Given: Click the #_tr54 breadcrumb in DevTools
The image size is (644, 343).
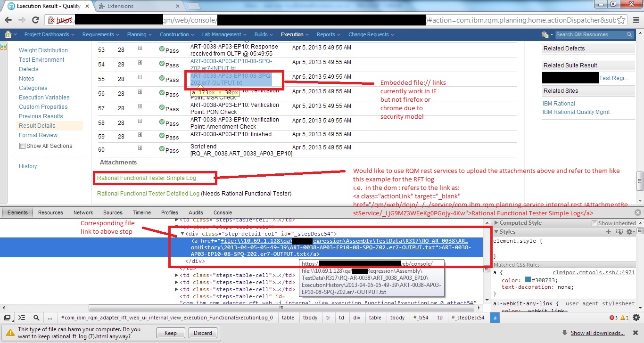Looking at the screenshot, I should [x=421, y=318].
